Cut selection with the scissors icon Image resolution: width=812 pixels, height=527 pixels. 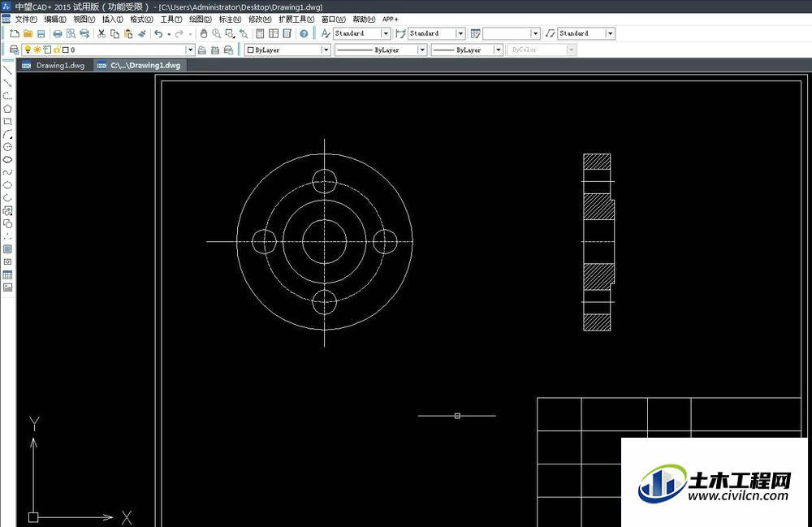101,33
